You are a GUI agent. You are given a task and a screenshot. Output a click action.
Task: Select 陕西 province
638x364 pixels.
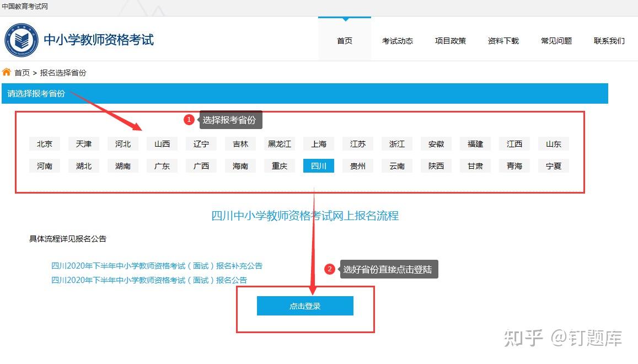coord(436,165)
